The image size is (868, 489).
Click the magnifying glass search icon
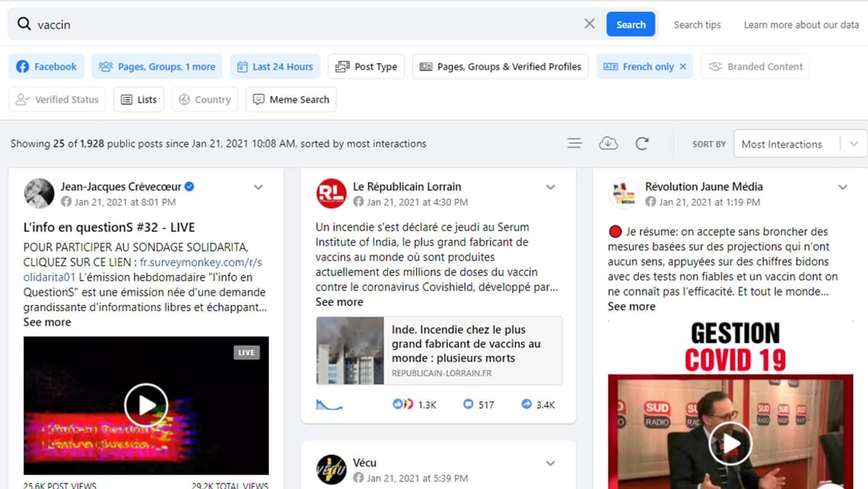click(x=24, y=24)
